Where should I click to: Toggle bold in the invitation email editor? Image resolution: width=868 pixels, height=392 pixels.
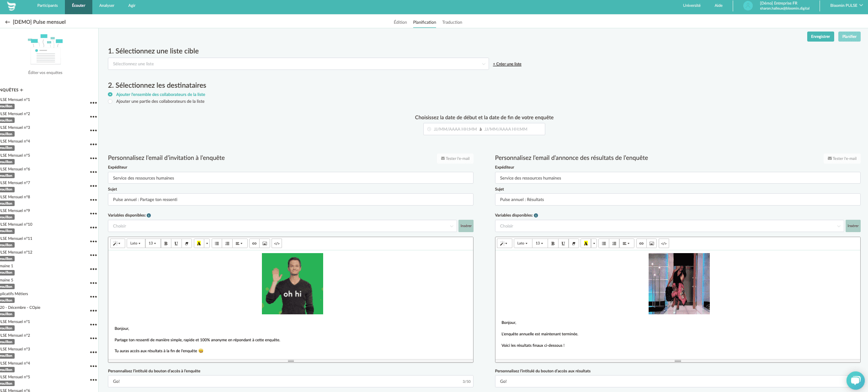pyautogui.click(x=166, y=244)
